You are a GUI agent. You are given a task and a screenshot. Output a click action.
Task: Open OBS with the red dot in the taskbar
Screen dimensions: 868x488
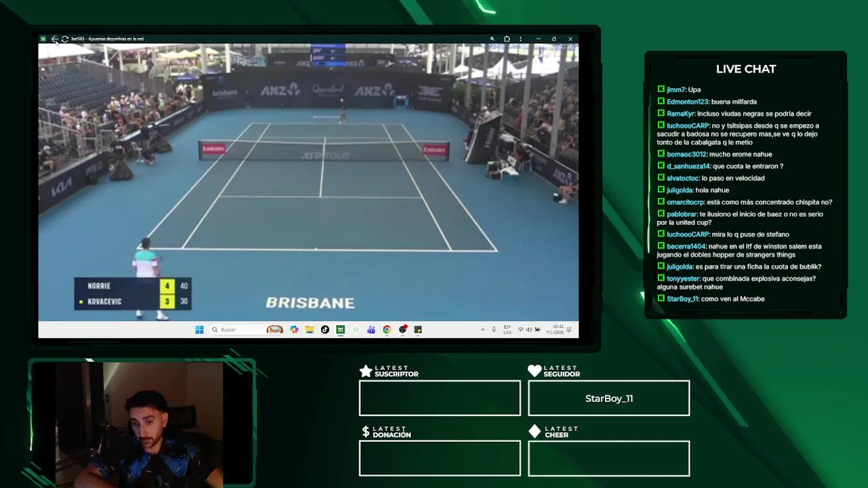tap(403, 329)
